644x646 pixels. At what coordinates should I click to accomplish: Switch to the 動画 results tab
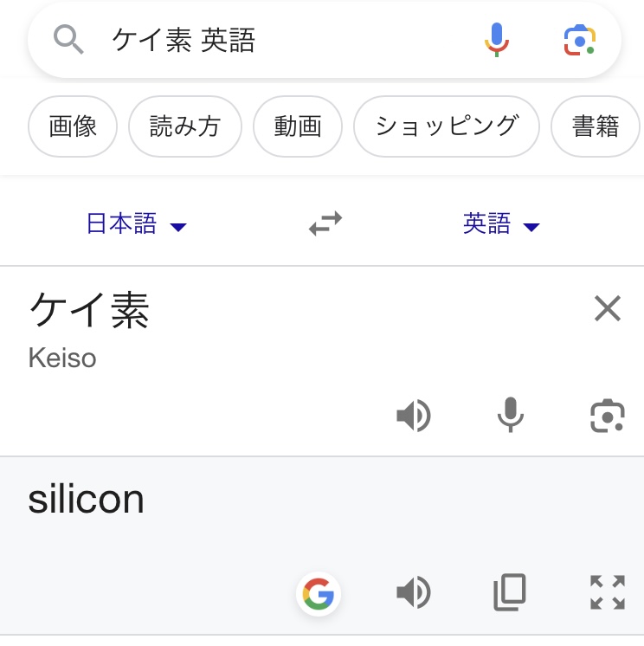pos(298,126)
